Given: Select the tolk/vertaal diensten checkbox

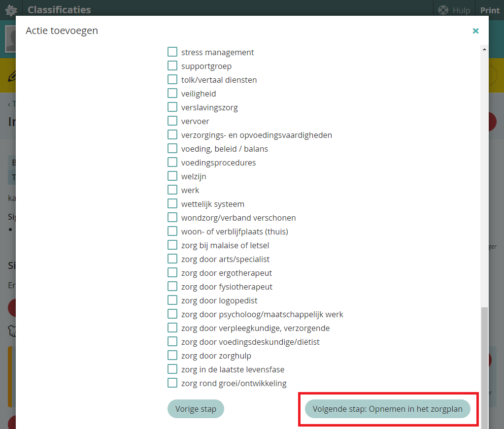Looking at the screenshot, I should [x=172, y=80].
